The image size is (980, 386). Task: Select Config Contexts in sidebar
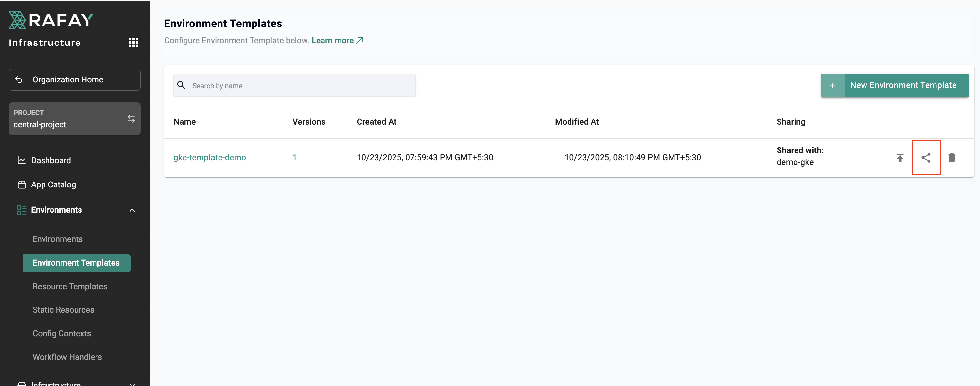click(61, 333)
